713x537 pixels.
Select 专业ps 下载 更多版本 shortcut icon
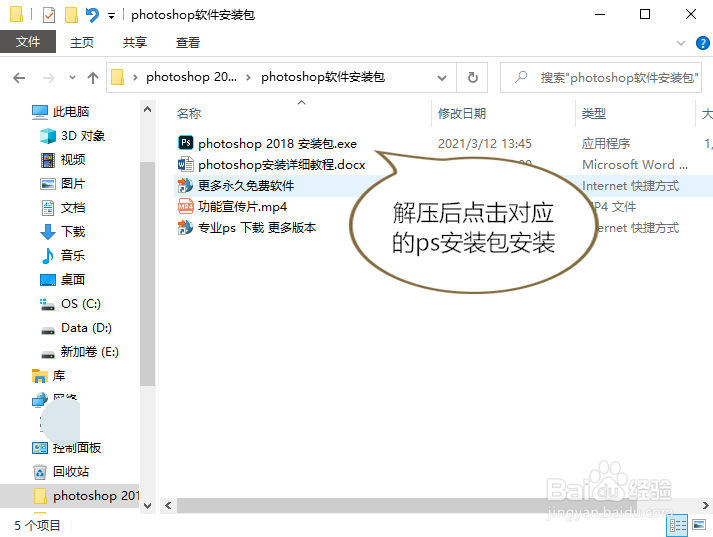point(185,227)
